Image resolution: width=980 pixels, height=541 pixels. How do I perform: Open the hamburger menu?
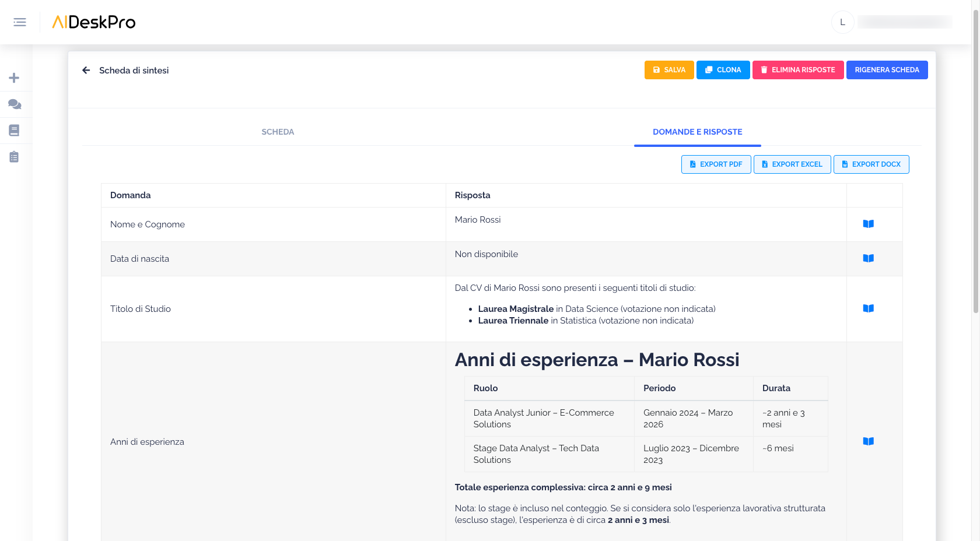point(20,22)
